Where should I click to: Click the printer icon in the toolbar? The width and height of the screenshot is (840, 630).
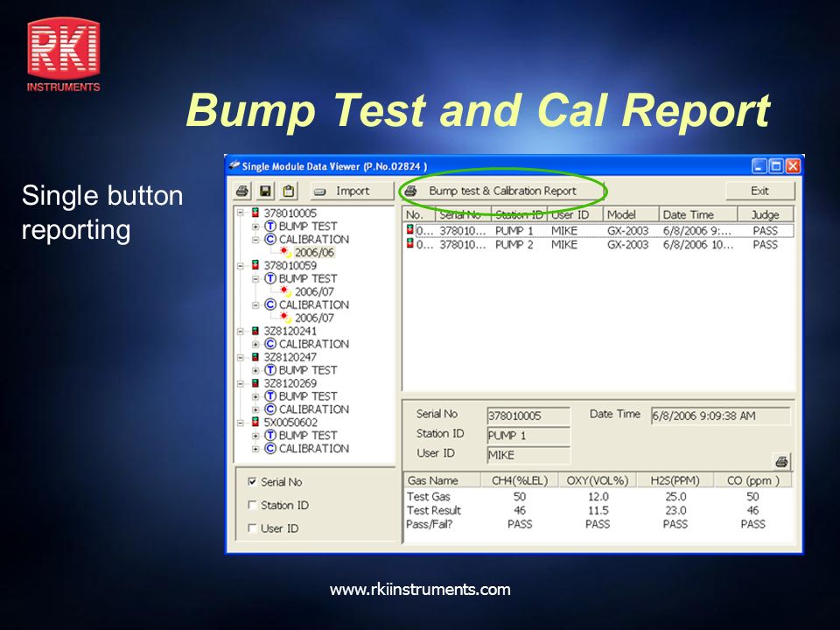pyautogui.click(x=242, y=191)
